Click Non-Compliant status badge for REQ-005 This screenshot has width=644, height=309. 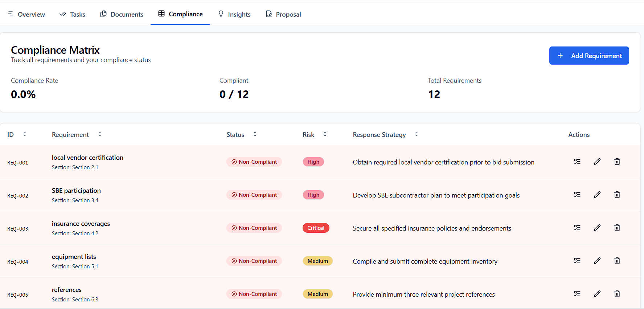tap(254, 294)
